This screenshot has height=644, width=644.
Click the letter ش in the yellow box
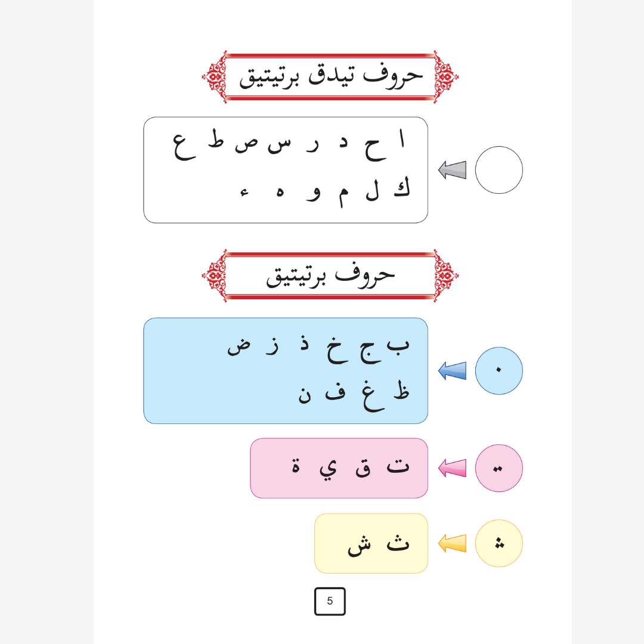[360, 545]
